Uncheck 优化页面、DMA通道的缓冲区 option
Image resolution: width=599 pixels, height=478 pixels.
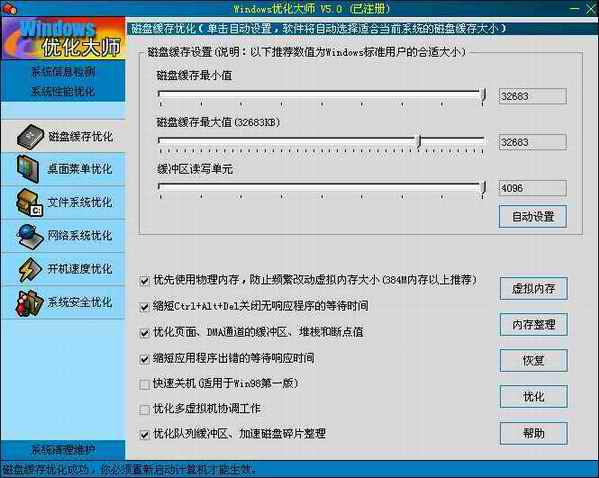(x=144, y=333)
